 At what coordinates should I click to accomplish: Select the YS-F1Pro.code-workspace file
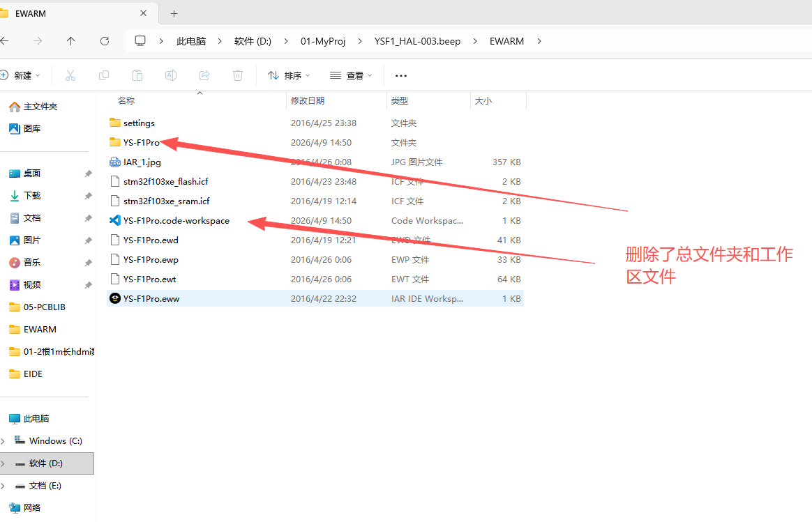(176, 221)
